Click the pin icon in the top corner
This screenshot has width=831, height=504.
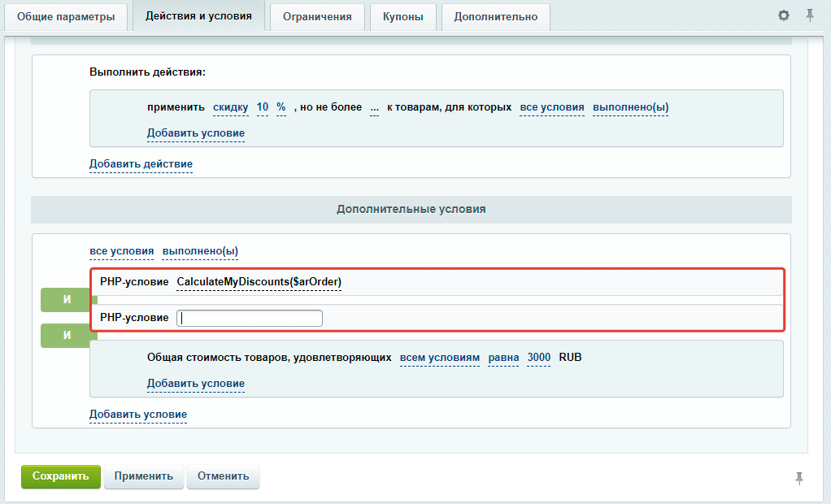coord(810,15)
